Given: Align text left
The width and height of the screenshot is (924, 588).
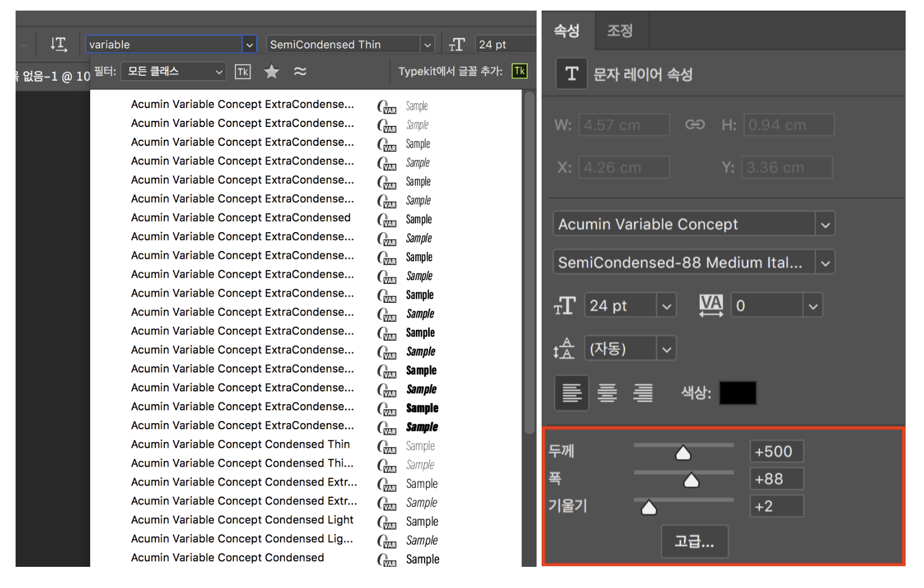Looking at the screenshot, I should click(x=572, y=393).
